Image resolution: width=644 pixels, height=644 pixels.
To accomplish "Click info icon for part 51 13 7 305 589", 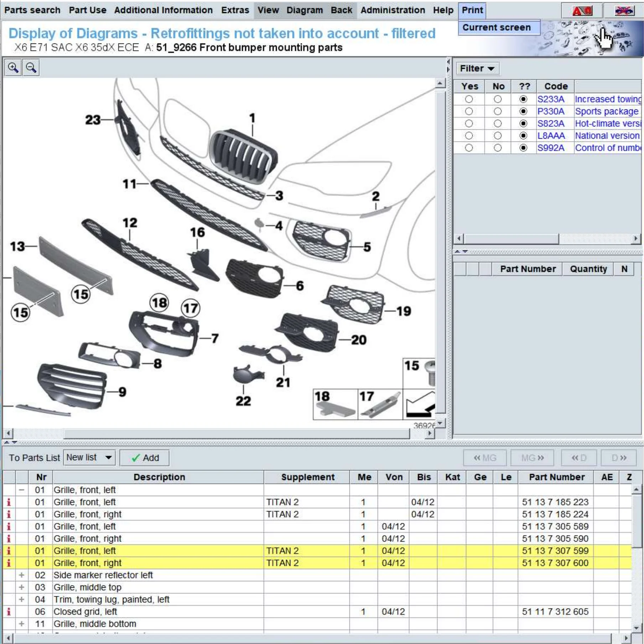I will click(9, 526).
